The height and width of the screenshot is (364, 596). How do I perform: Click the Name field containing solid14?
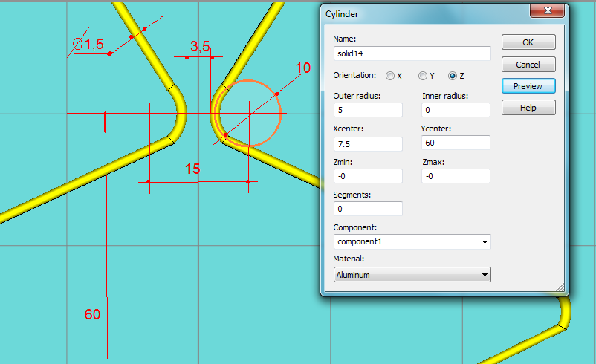(413, 53)
